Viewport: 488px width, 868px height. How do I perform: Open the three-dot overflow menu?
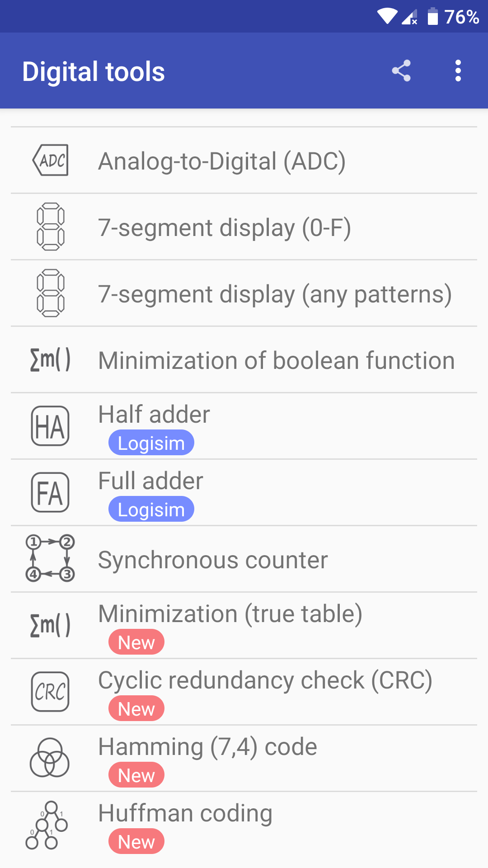pyautogui.click(x=458, y=71)
